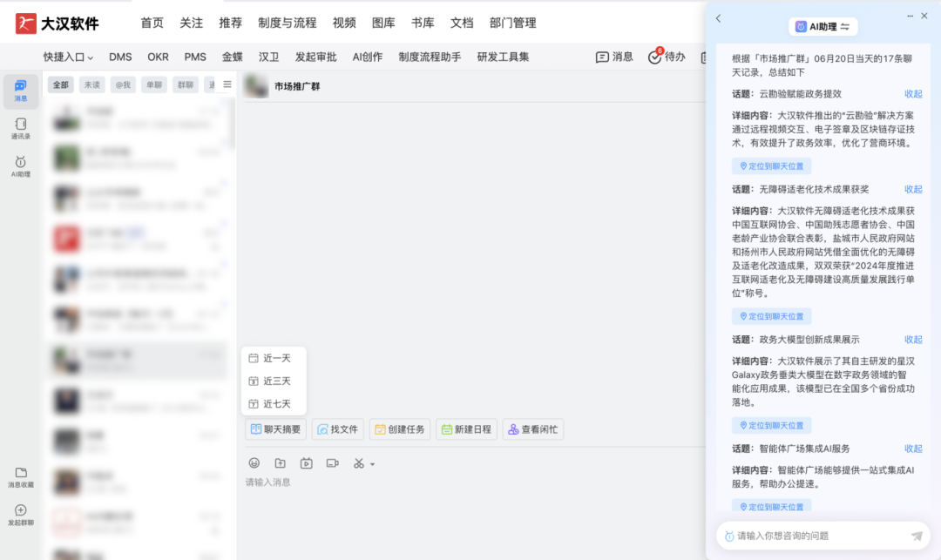Click the video message icon in chat toolbar
The width and height of the screenshot is (941, 560).
tap(306, 462)
